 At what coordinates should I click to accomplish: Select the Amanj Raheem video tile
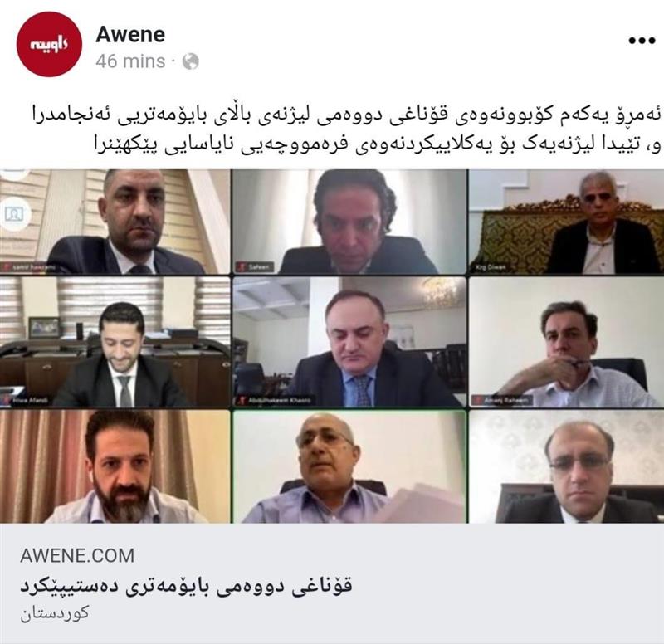[x=566, y=342]
